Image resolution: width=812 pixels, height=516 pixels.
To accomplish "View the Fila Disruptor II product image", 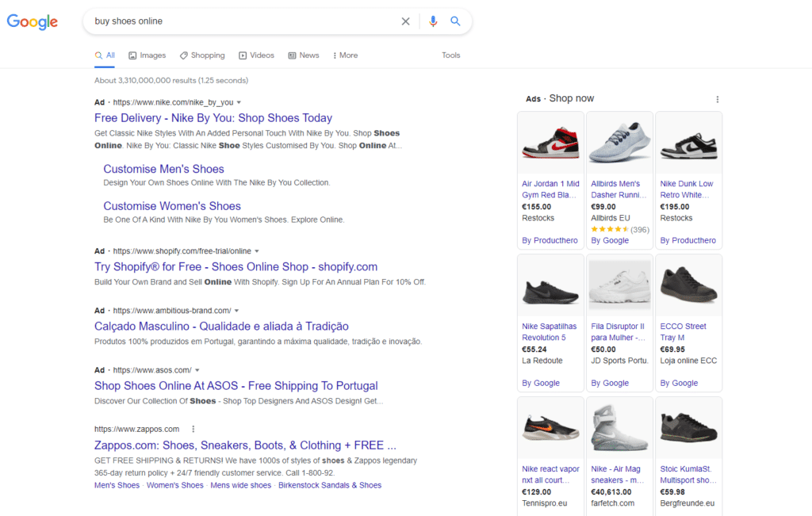I will tap(619, 287).
